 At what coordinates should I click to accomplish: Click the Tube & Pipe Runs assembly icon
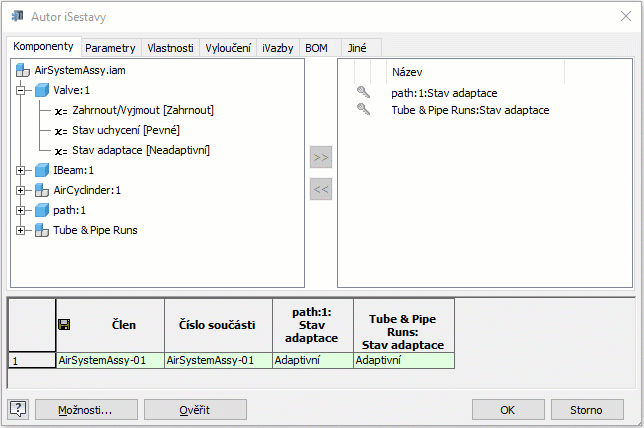click(42, 230)
